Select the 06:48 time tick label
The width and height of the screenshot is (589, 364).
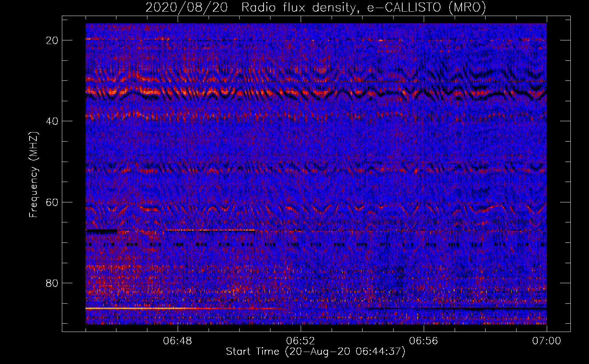(178, 341)
